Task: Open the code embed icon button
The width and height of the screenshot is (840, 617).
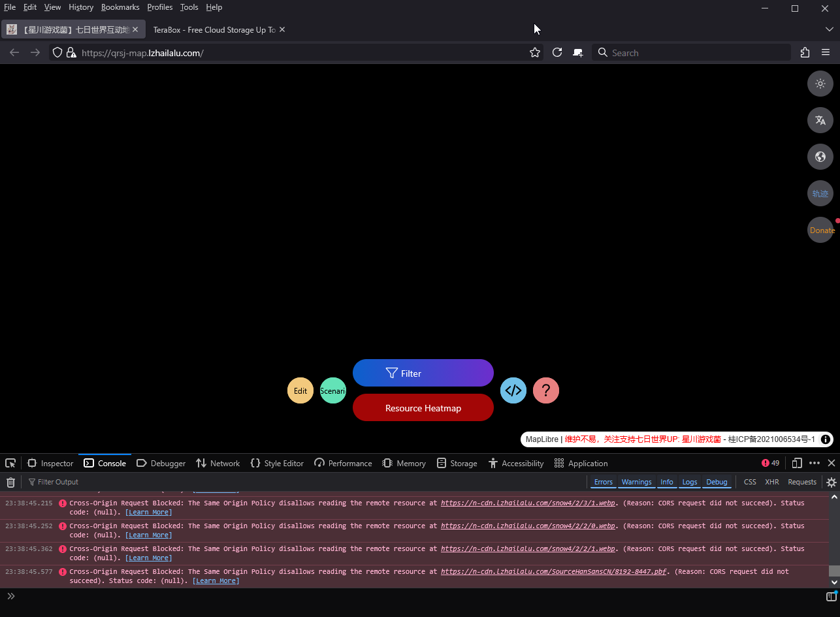Action: [513, 390]
